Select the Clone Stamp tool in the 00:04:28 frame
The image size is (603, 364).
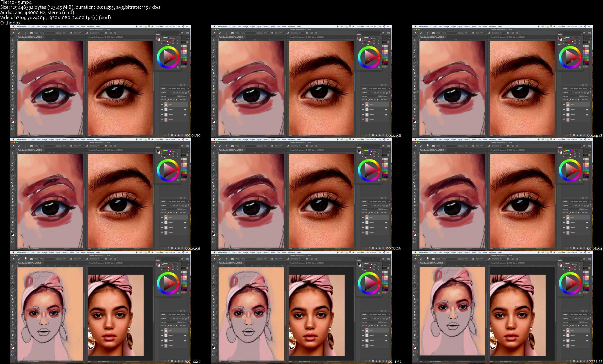click(x=415, y=73)
